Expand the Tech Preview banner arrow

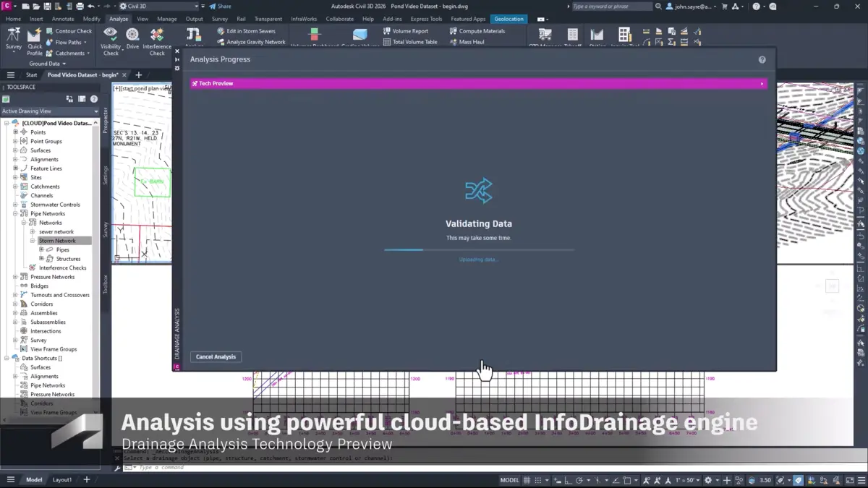point(762,84)
